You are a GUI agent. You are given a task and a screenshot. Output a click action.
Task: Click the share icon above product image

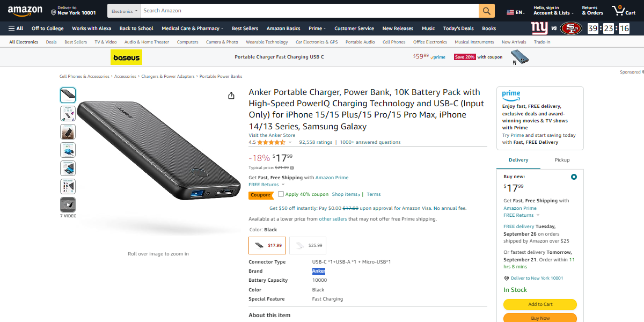[231, 96]
